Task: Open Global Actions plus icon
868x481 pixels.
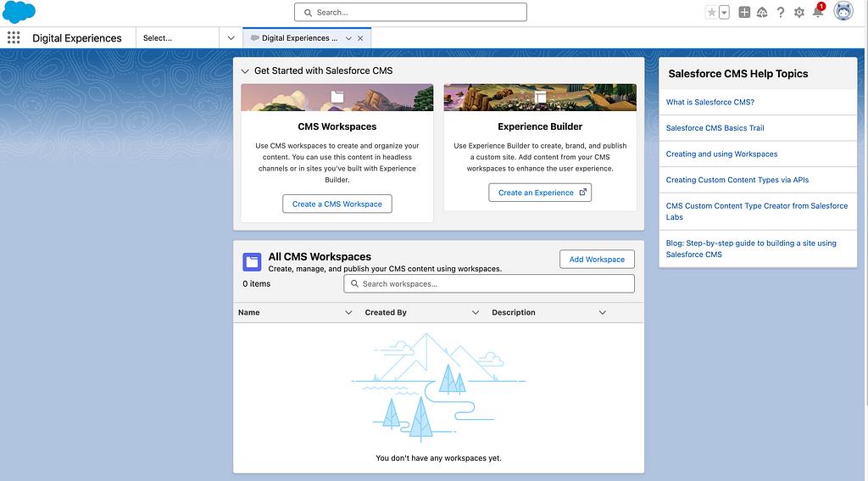Action: click(x=744, y=13)
